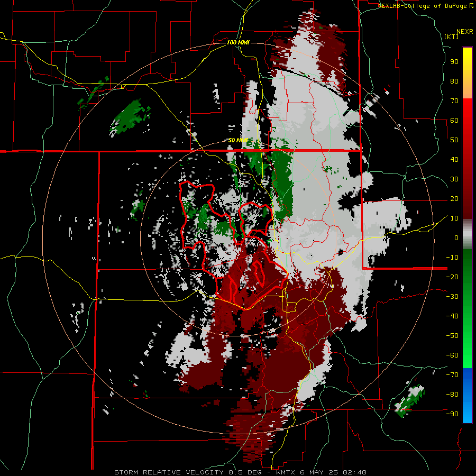Click the 100 NMI range ring label
This screenshot has height=476, width=476.
[x=238, y=42]
